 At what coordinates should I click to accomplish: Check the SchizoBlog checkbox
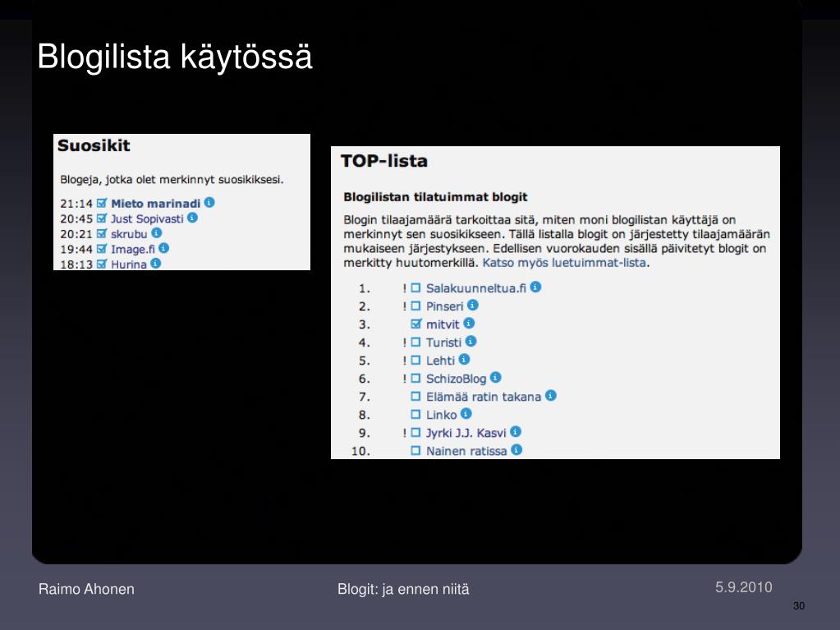[x=415, y=379]
